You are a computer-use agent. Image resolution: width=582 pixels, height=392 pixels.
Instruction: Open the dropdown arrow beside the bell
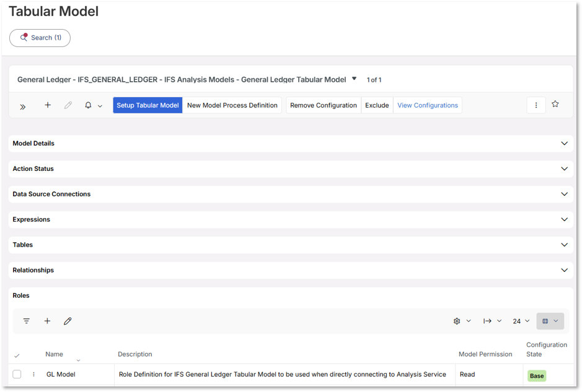point(100,106)
